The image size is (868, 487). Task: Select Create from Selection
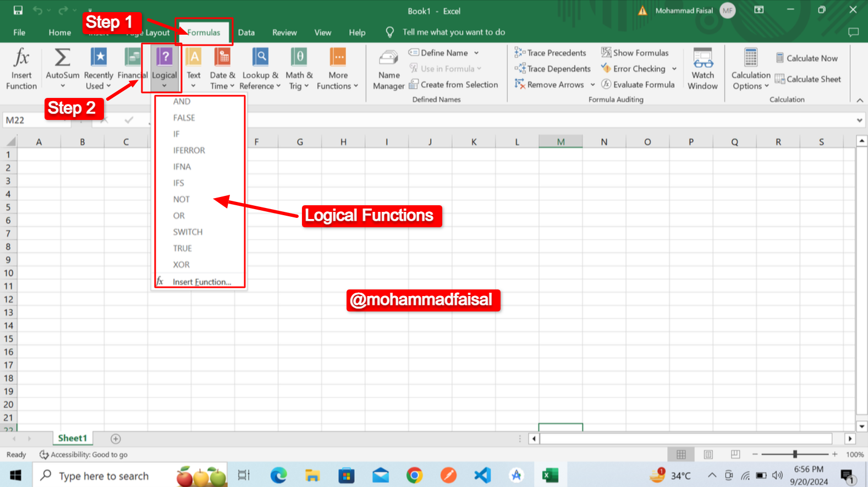tap(453, 85)
